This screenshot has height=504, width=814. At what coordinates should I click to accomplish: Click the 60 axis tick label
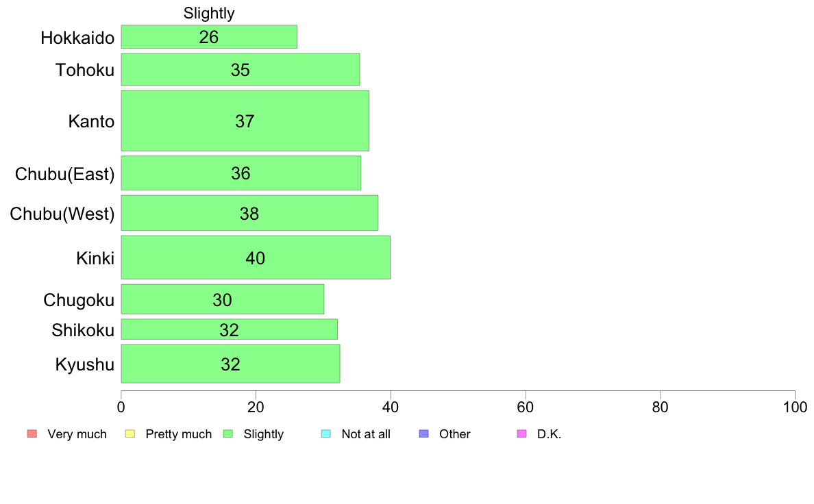[526, 407]
